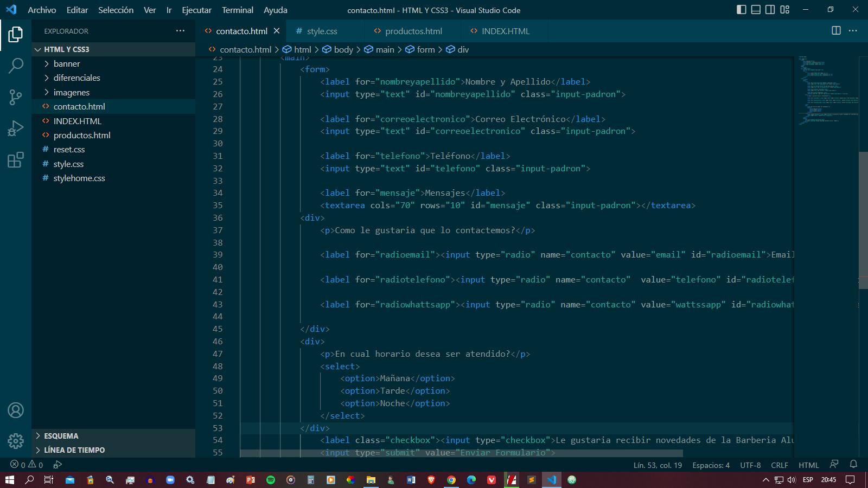The width and height of the screenshot is (868, 488).
Task: Open editor More Actions ellipsis
Action: click(x=853, y=31)
